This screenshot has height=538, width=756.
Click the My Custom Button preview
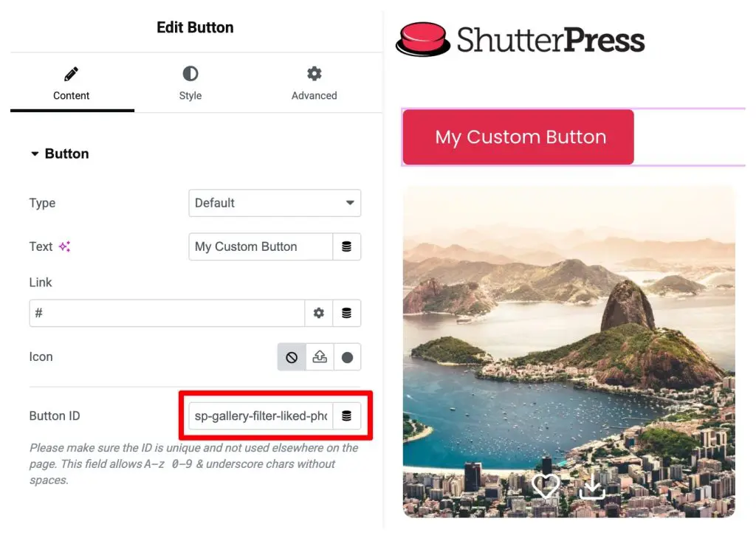coord(518,137)
